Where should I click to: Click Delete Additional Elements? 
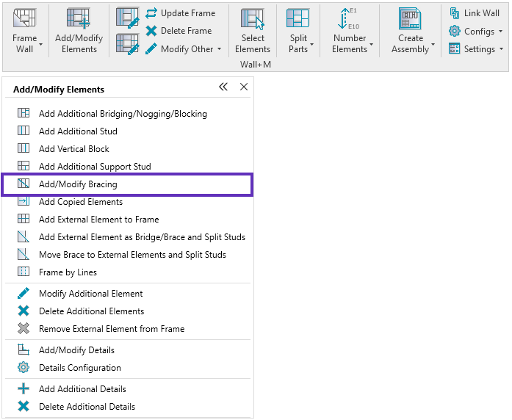(91, 311)
